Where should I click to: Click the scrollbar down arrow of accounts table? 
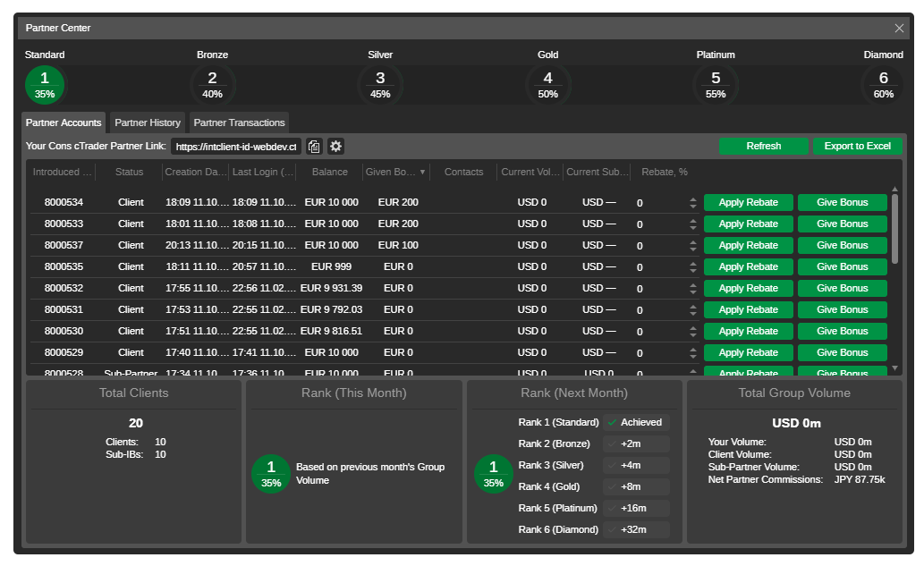(x=894, y=368)
